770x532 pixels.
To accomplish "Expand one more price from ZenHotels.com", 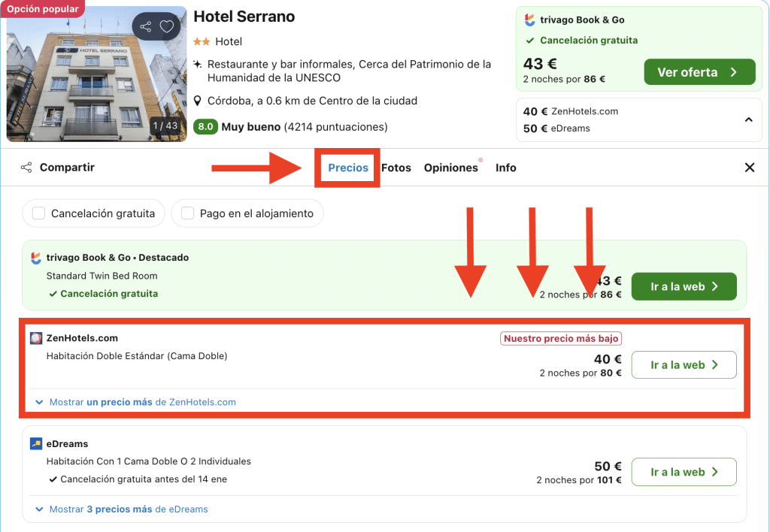I will [135, 402].
